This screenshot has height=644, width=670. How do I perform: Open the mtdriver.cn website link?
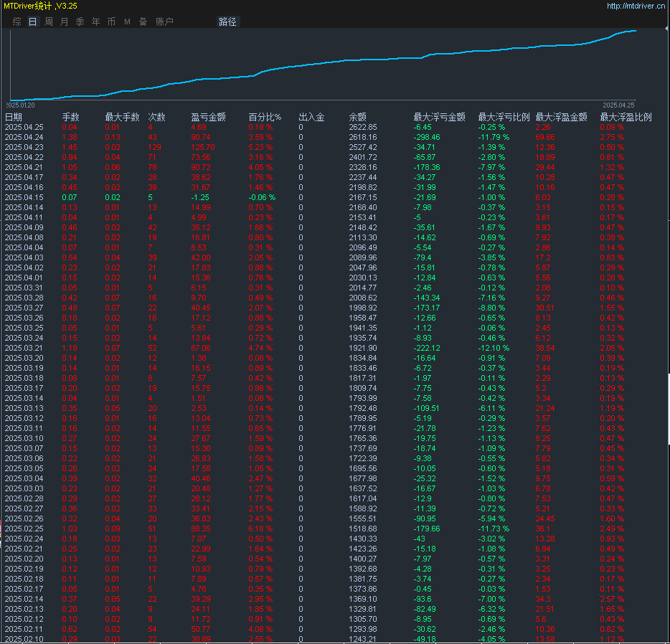click(636, 6)
